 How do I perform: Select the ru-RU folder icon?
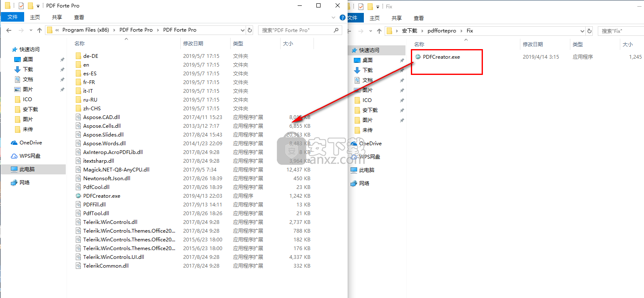79,99
